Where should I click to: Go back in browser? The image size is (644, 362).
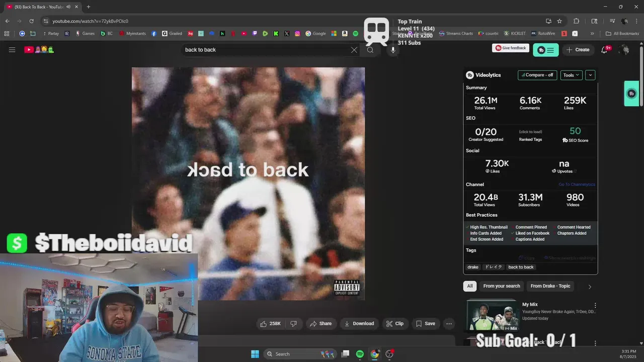click(x=7, y=21)
